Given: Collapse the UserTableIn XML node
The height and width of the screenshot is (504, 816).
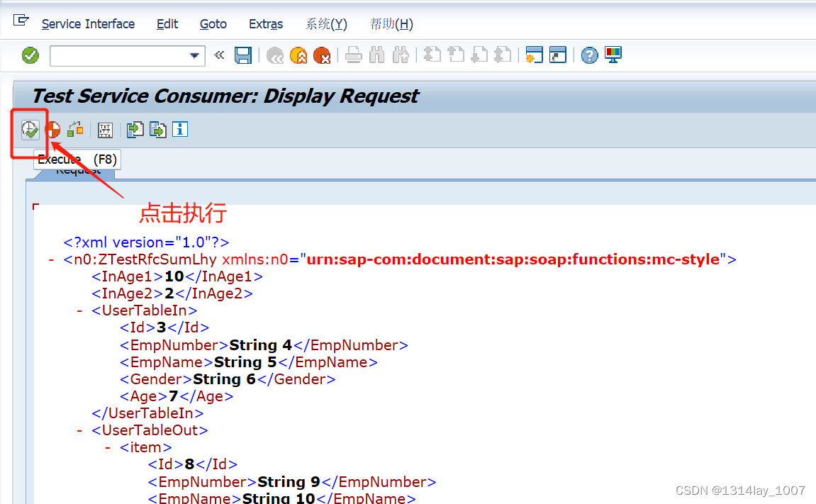Looking at the screenshot, I should click(x=79, y=310).
